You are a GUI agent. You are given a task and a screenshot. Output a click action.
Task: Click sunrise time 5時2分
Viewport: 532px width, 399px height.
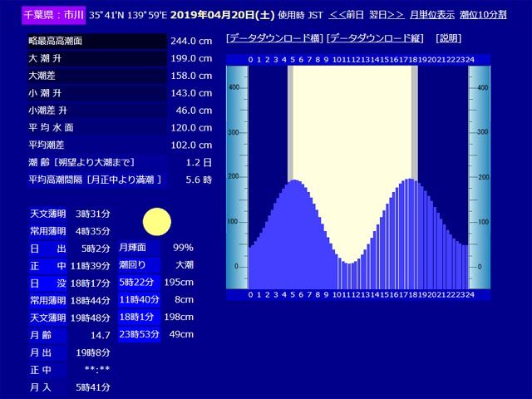(96, 249)
